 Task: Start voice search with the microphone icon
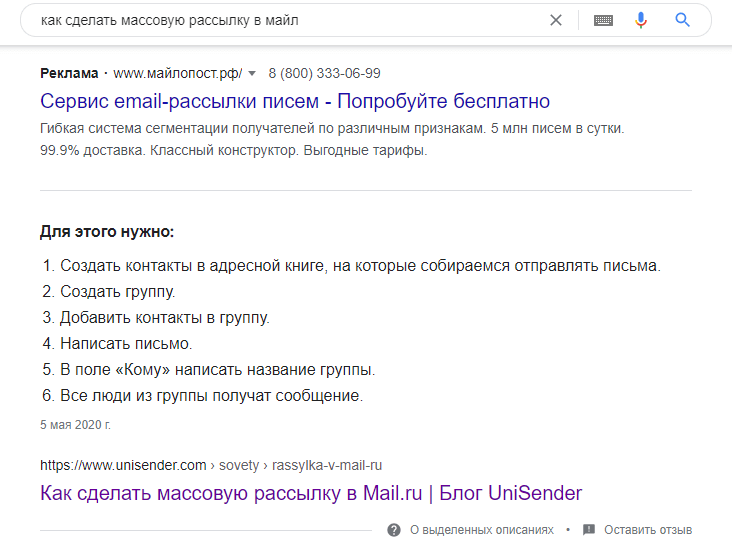click(641, 20)
